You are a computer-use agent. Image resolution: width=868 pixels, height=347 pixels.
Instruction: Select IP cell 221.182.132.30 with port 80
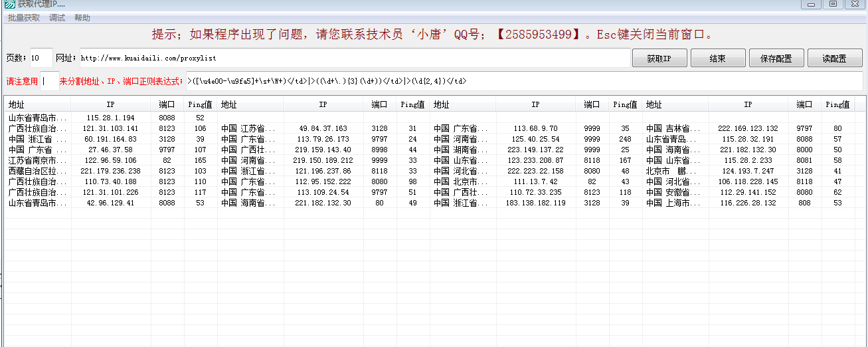(x=323, y=203)
